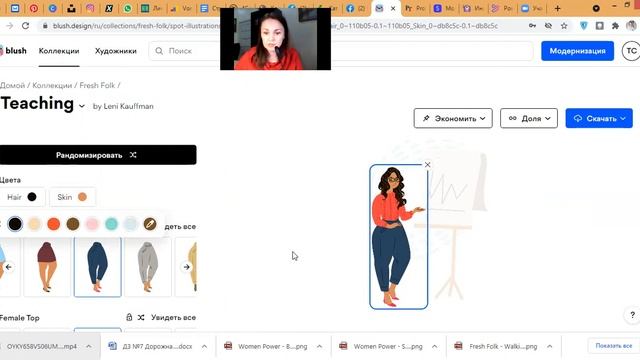
Task: Open the Экономить dropdown
Action: click(x=453, y=118)
